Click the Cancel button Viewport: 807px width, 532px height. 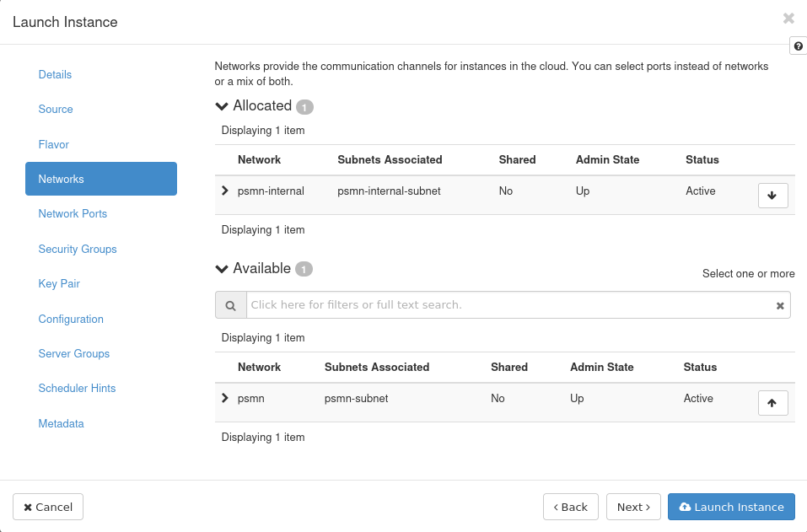pyautogui.click(x=48, y=507)
